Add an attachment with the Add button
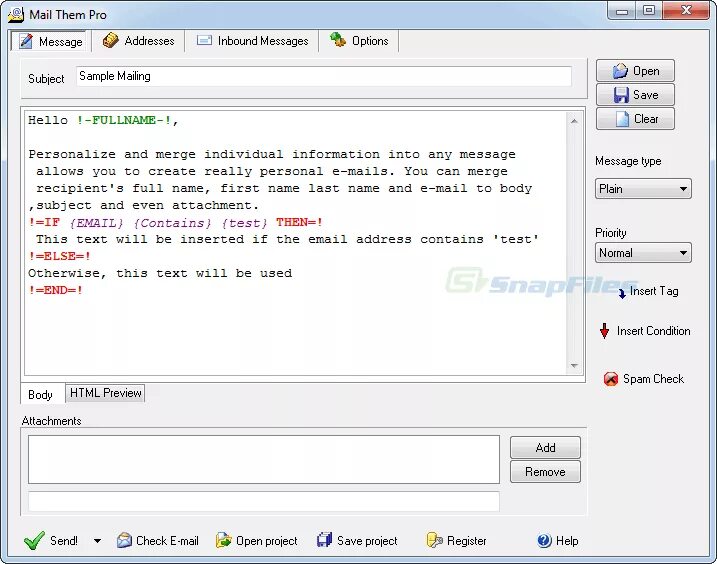Image resolution: width=717 pixels, height=564 pixels. pyautogui.click(x=545, y=447)
